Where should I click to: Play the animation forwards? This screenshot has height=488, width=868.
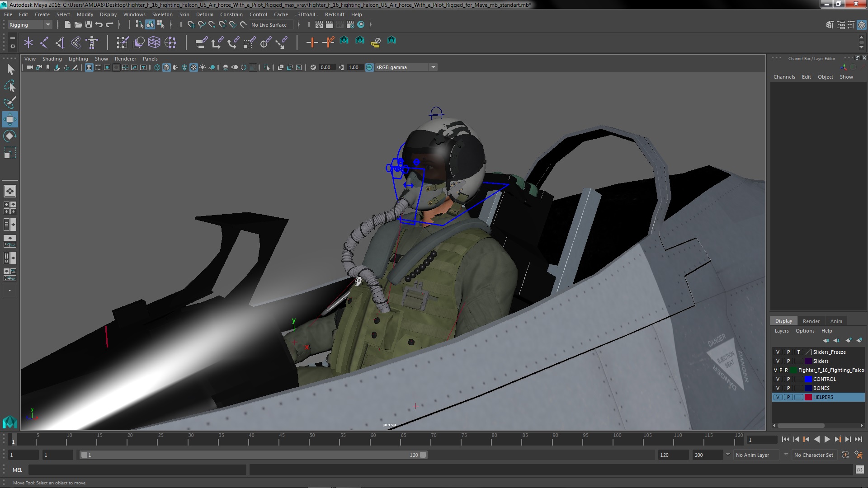coord(827,439)
